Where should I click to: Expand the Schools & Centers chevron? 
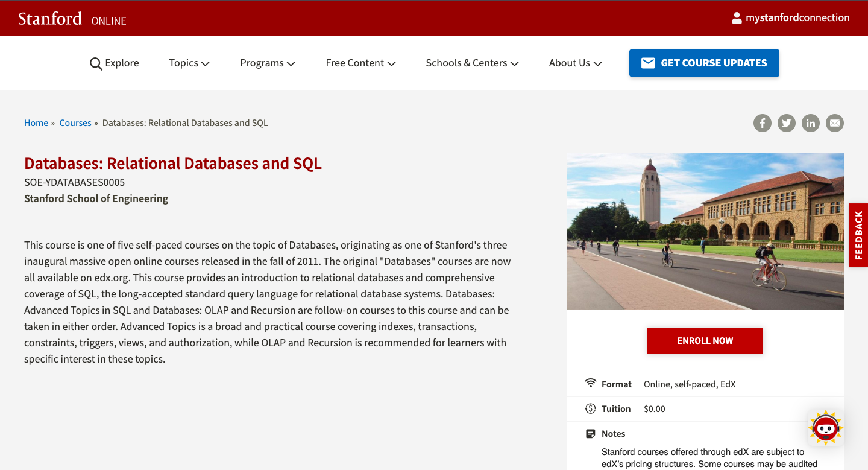click(515, 63)
